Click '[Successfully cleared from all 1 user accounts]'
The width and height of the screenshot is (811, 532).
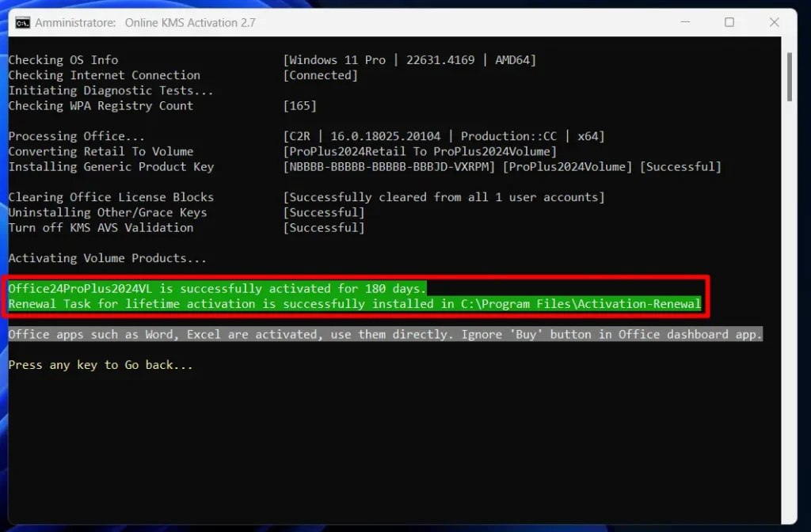(444, 197)
